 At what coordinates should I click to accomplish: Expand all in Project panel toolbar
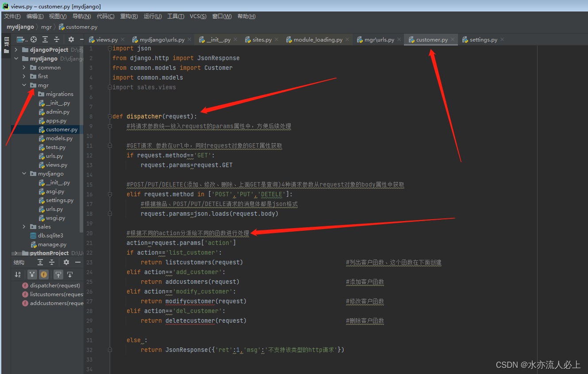click(x=45, y=39)
